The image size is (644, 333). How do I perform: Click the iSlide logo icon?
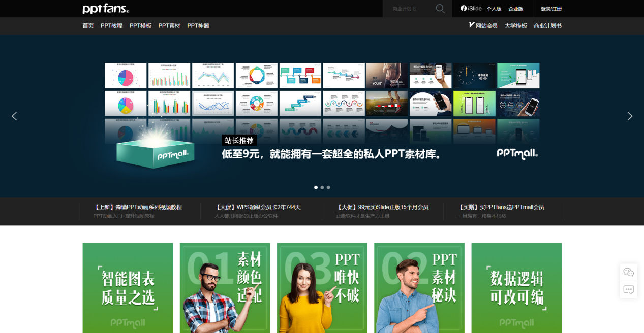pyautogui.click(x=464, y=8)
